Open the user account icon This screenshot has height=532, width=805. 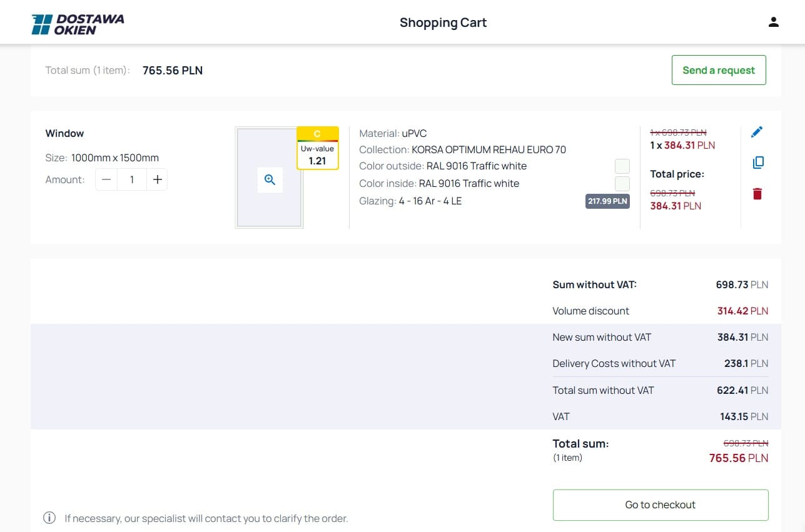coord(774,21)
